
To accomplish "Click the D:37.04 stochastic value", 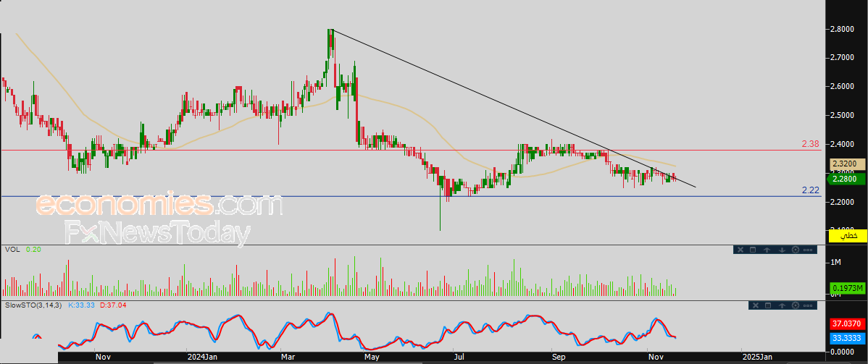I will (x=112, y=305).
